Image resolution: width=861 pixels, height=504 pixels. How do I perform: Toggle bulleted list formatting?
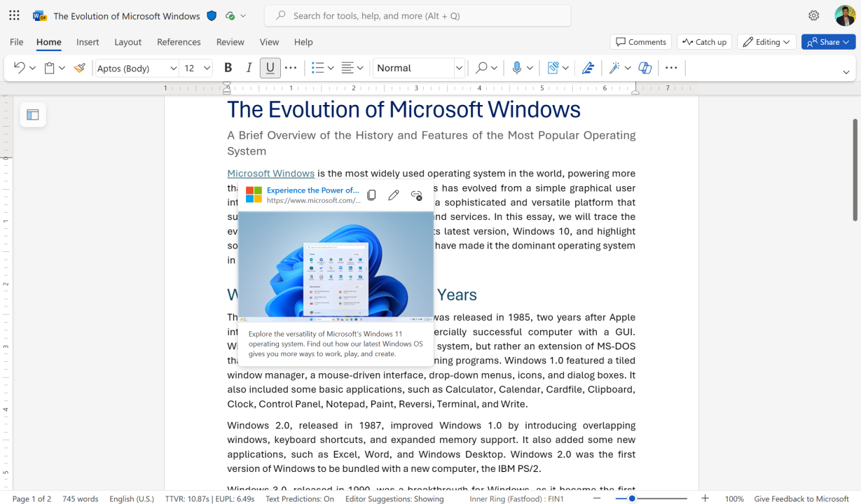(x=317, y=67)
